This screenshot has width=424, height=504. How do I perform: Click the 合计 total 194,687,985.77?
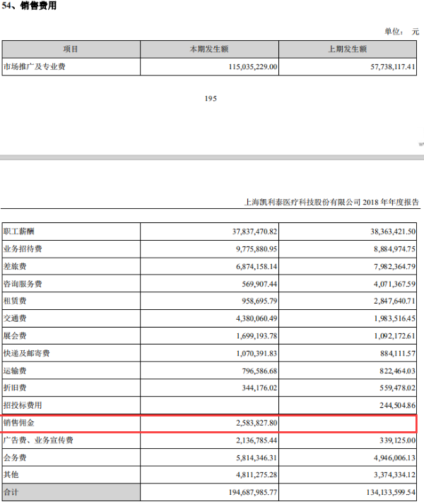(253, 493)
